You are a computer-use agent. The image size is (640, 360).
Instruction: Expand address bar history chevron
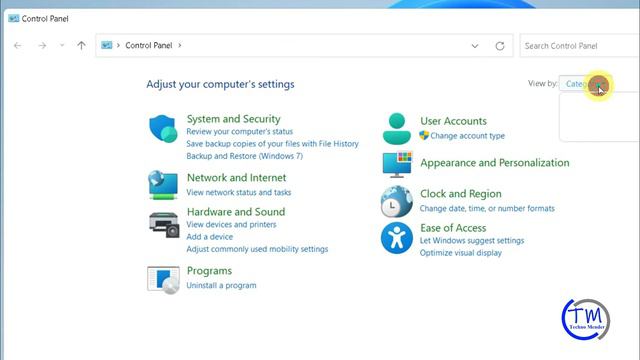click(x=475, y=46)
